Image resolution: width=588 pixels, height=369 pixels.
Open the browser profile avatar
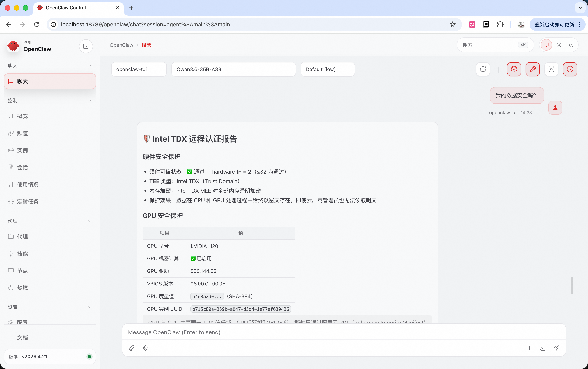(x=521, y=24)
